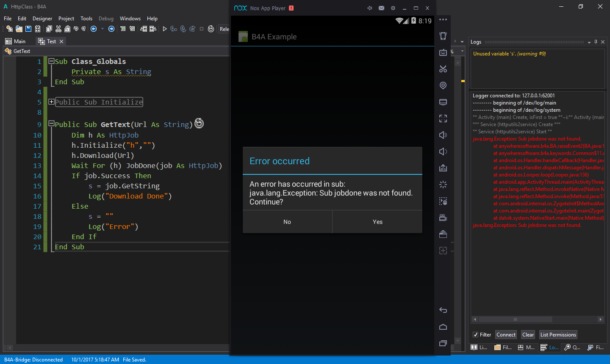Click the Nox shake device icon
Image resolution: width=610 pixels, height=364 pixels.
443,185
